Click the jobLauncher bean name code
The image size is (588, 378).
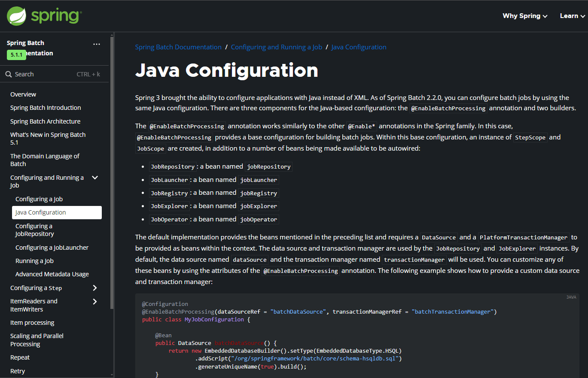[x=259, y=180]
